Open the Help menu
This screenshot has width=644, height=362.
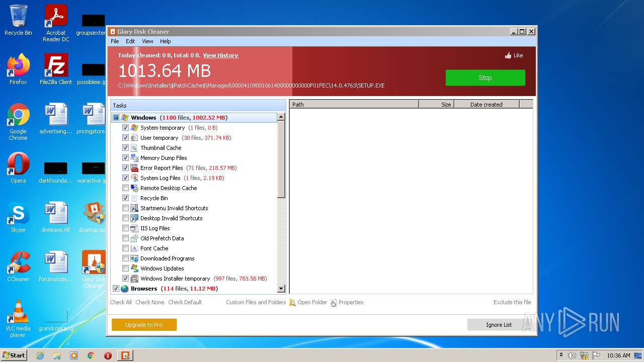tap(166, 41)
